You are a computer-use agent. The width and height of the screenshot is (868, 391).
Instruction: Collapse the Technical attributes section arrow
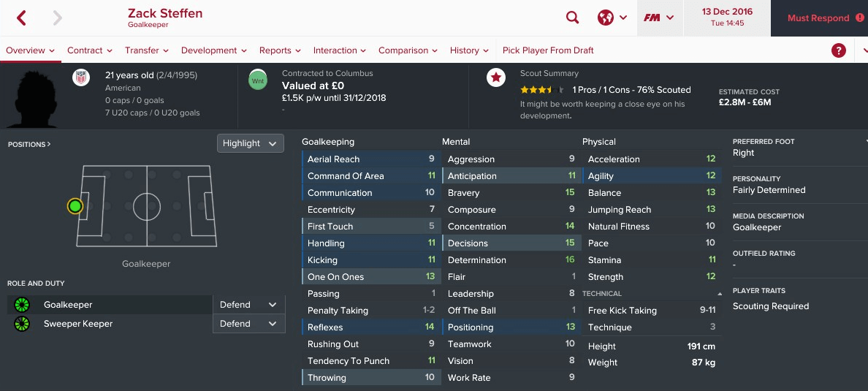[x=720, y=294]
